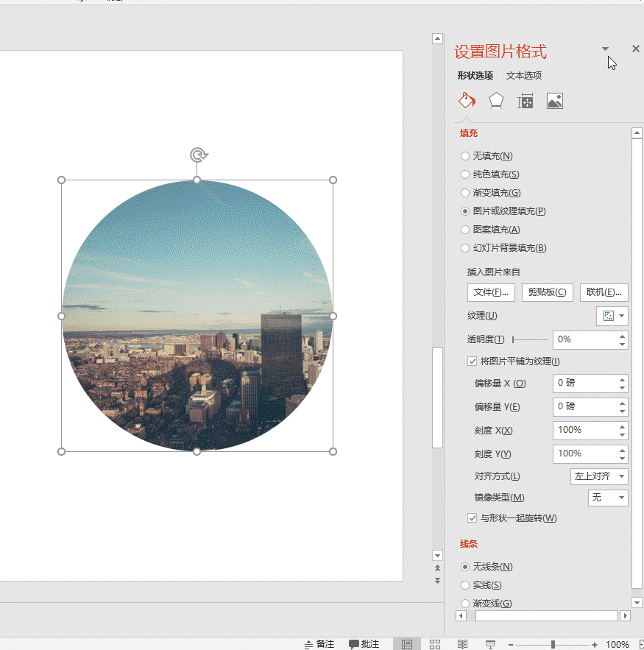The height and width of the screenshot is (650, 644).
Task: Select 渐变填充 radio option
Action: coord(464,193)
